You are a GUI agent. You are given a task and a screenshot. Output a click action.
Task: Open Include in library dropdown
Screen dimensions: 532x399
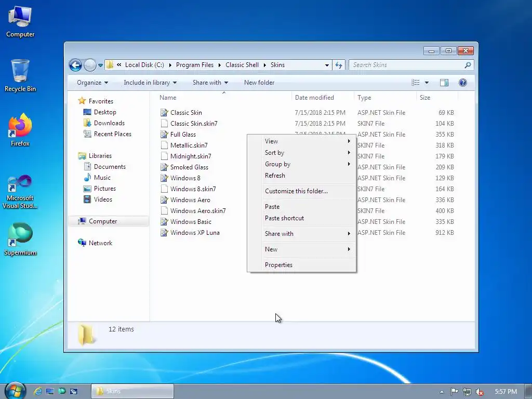pos(150,83)
